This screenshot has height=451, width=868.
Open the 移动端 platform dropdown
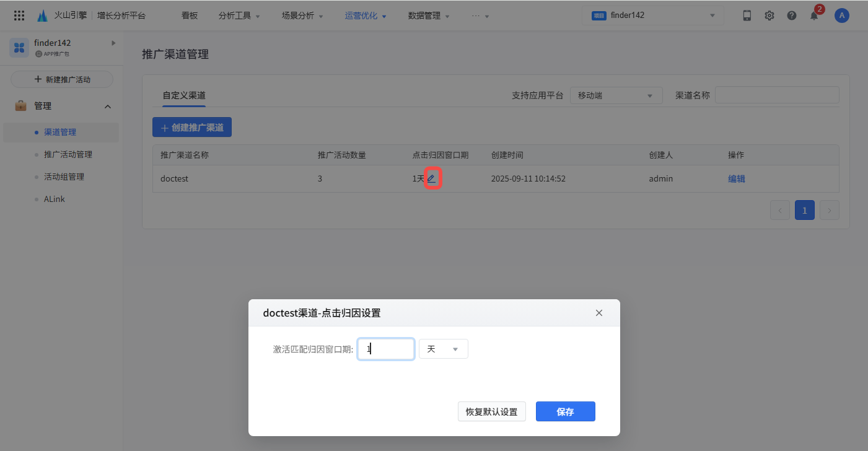pyautogui.click(x=616, y=95)
